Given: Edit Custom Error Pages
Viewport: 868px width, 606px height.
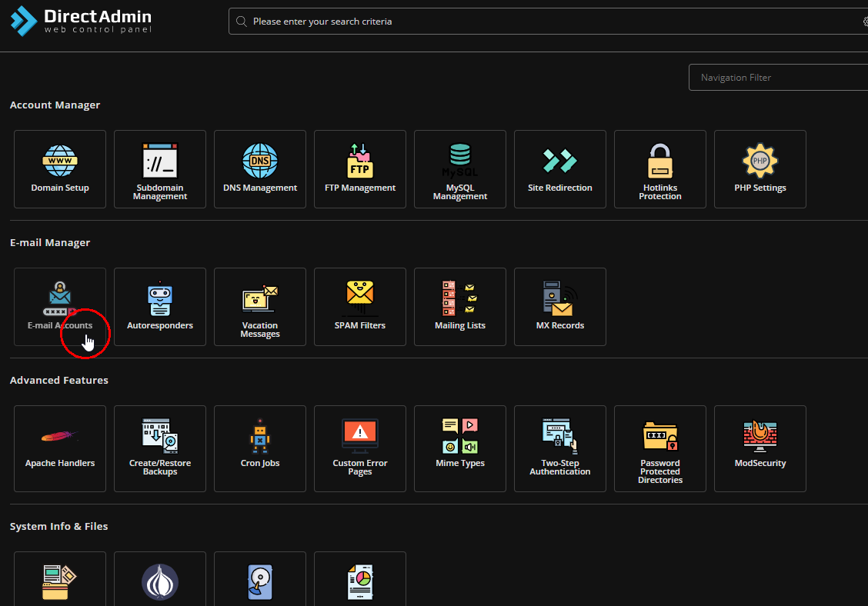Looking at the screenshot, I should [360, 449].
